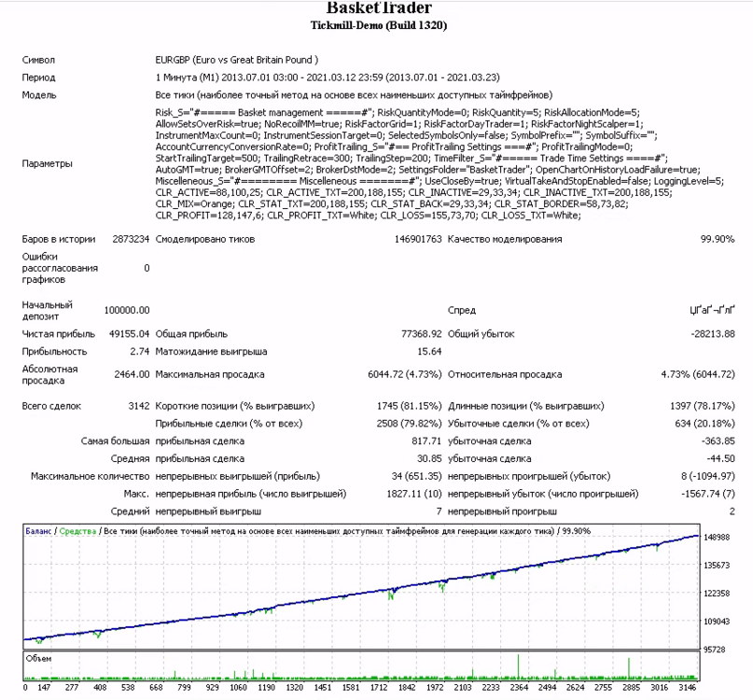Click the net profit value '49155.04'

coord(129,334)
